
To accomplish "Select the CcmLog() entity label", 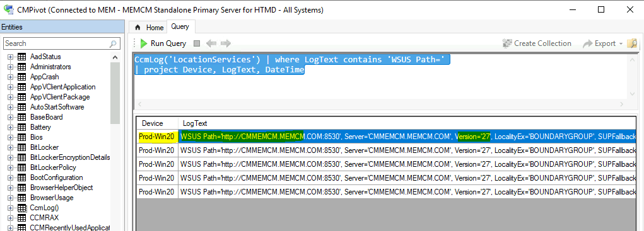I will (44, 208).
